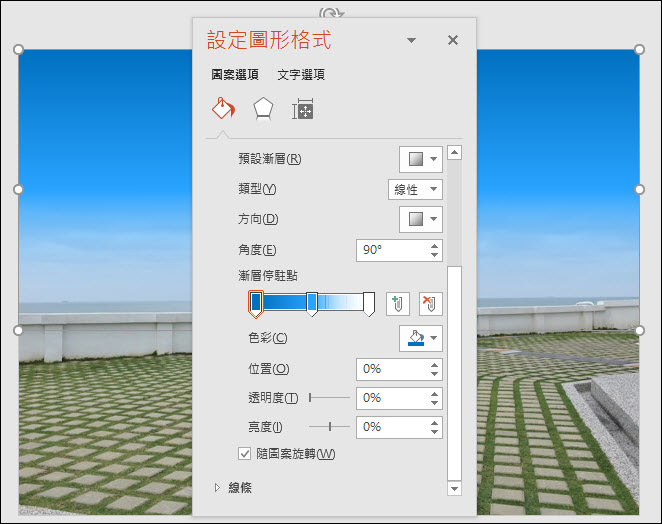
Task: Decrease the 位置 position value
Action: [434, 374]
